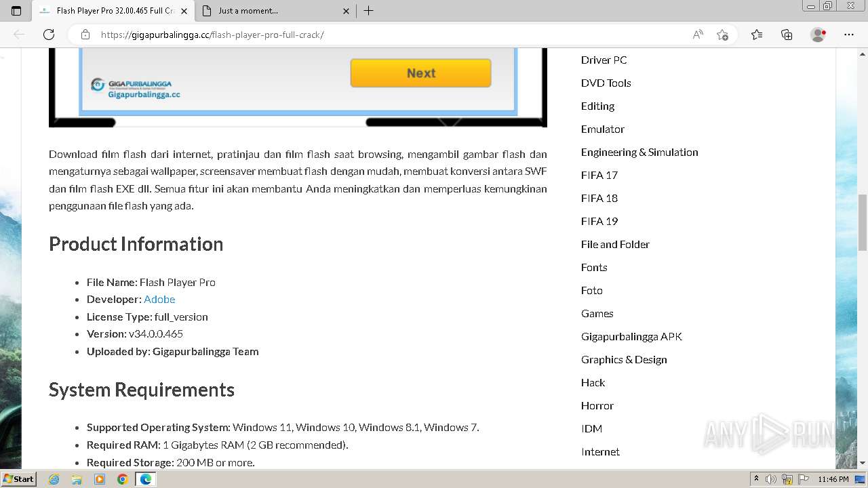The image size is (868, 488).
Task: Open the profile avatar icon
Action: coord(818,35)
